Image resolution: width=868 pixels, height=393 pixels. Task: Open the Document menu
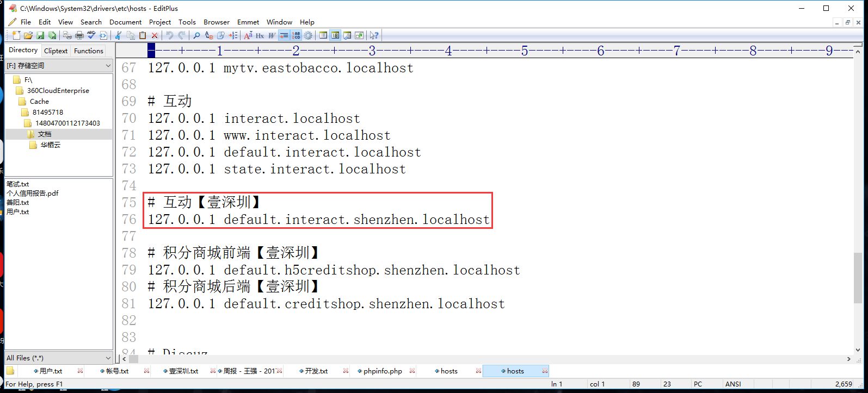click(125, 22)
